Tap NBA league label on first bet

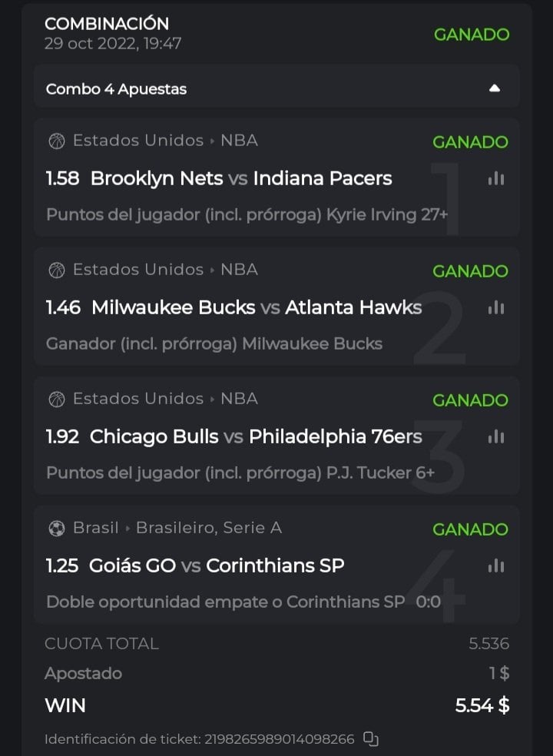click(239, 141)
